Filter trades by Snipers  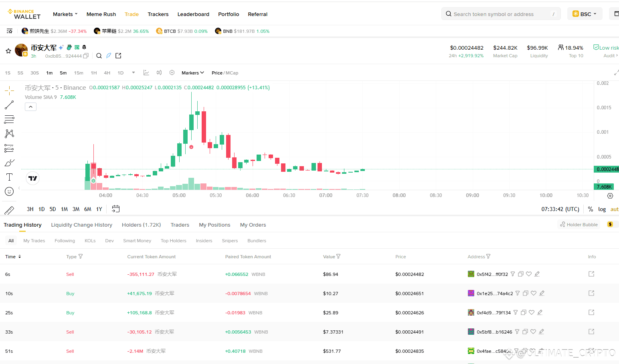point(230,241)
